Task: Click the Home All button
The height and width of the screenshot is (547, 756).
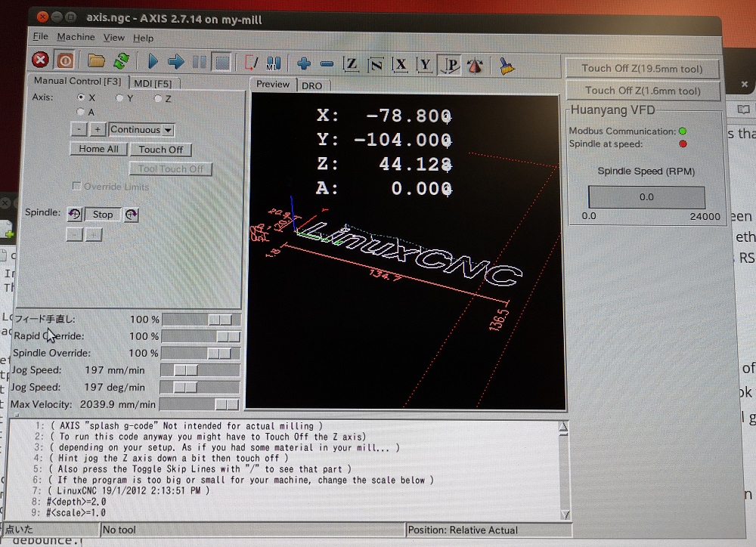Action: click(99, 149)
